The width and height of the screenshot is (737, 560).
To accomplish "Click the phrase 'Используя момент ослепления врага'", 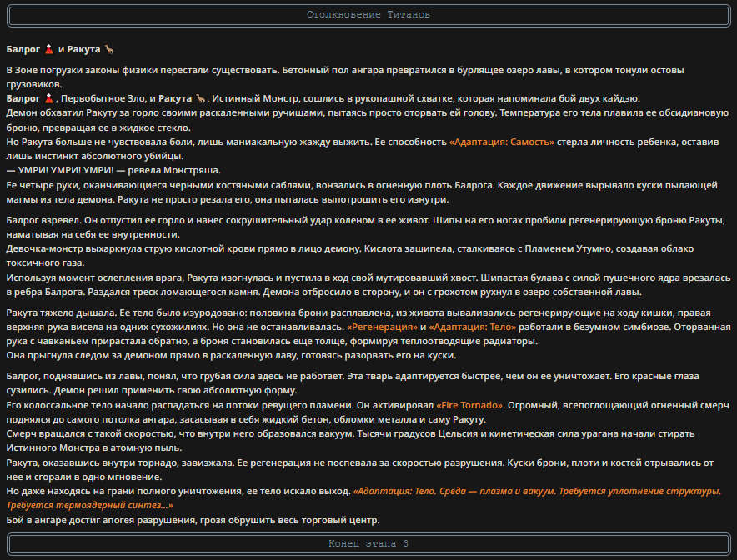I will [95, 278].
